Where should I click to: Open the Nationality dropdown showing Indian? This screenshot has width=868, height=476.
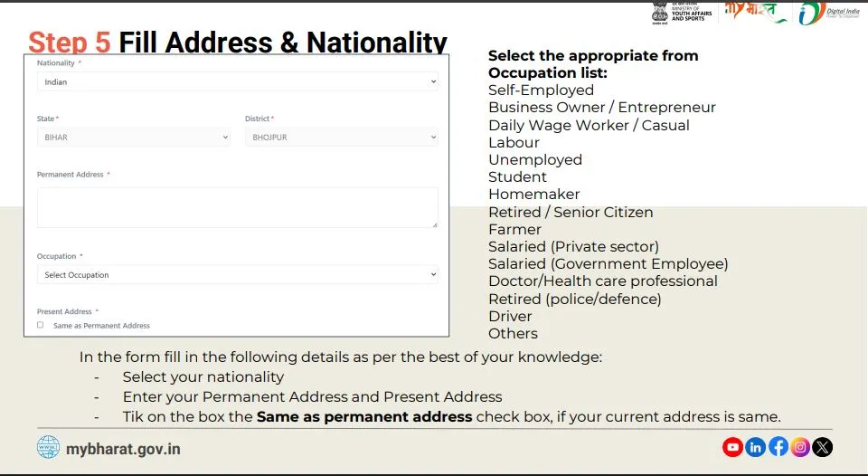pos(238,81)
